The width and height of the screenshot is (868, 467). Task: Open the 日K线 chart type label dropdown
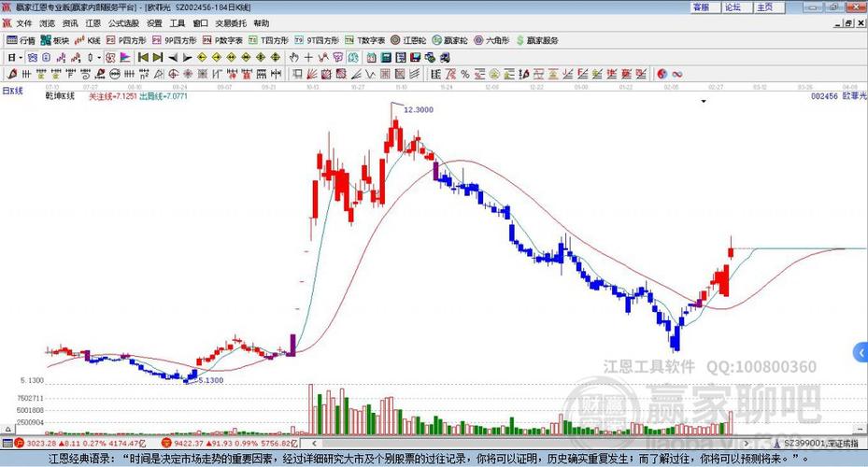point(13,91)
